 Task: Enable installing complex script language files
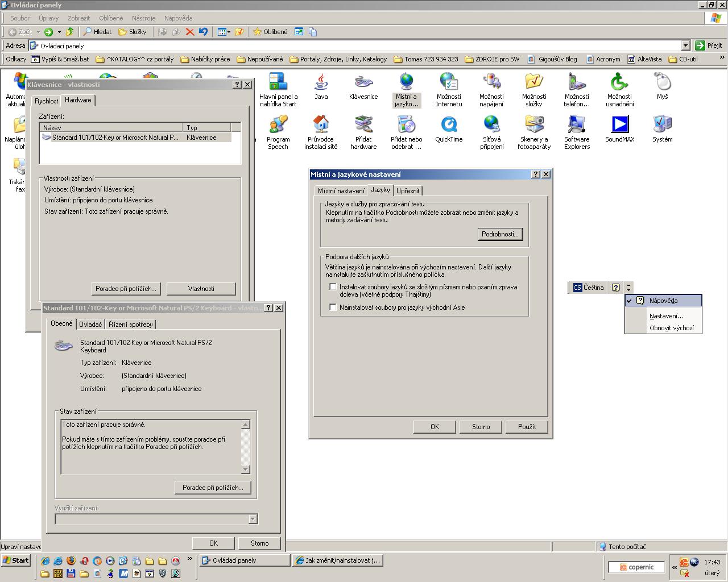(333, 287)
